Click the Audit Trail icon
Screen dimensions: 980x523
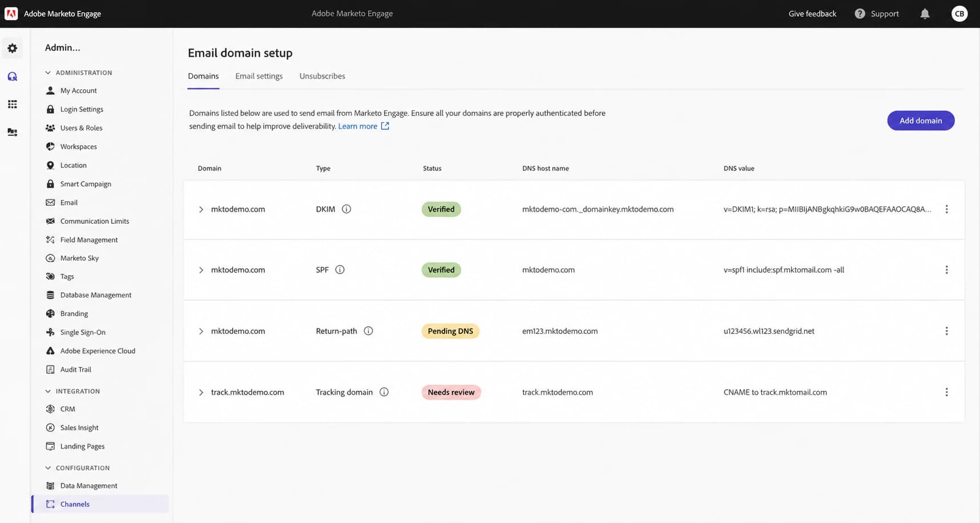pyautogui.click(x=50, y=369)
